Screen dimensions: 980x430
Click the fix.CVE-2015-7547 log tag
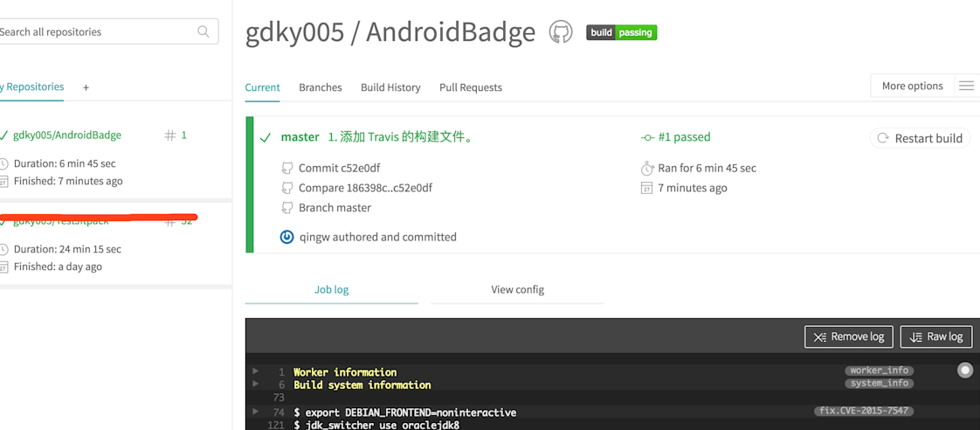[x=864, y=412]
